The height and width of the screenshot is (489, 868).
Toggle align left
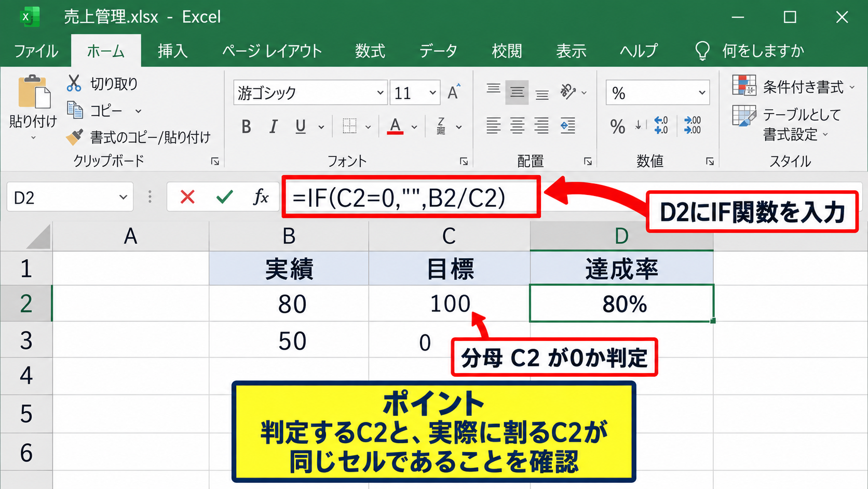point(493,126)
